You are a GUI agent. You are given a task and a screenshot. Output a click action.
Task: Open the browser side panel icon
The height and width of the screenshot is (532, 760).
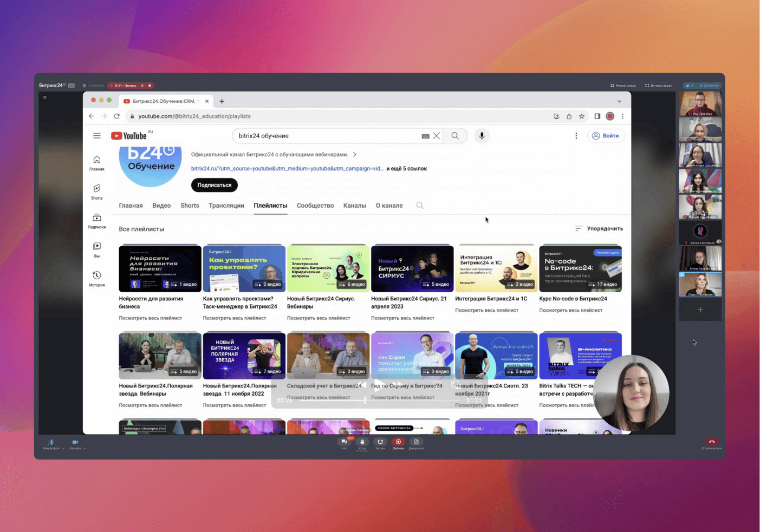point(597,116)
